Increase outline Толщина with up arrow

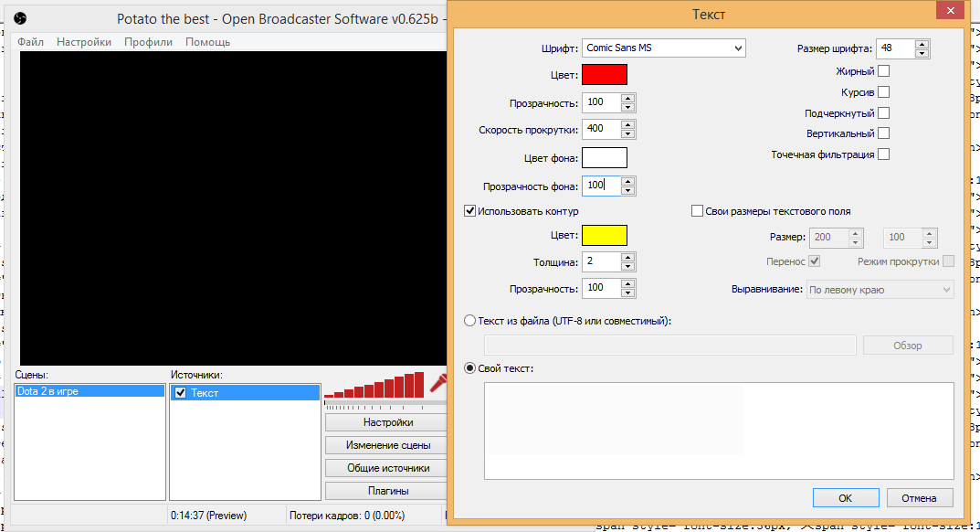coord(628,257)
